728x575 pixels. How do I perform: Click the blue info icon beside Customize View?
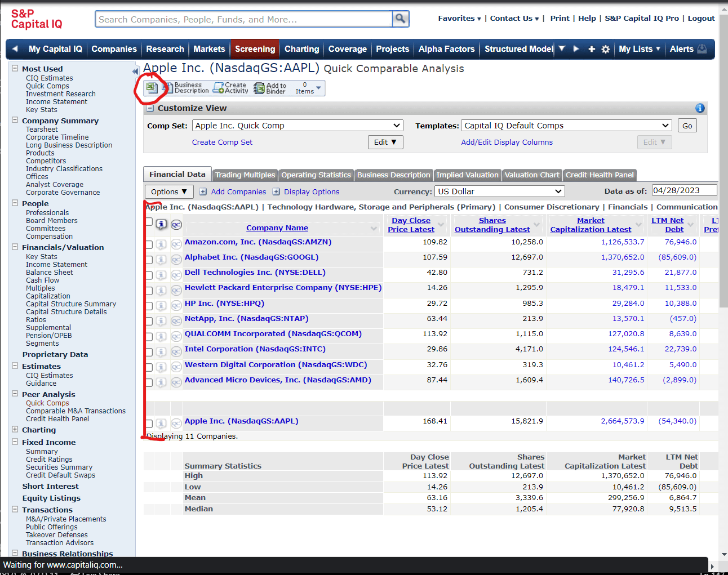pyautogui.click(x=700, y=108)
